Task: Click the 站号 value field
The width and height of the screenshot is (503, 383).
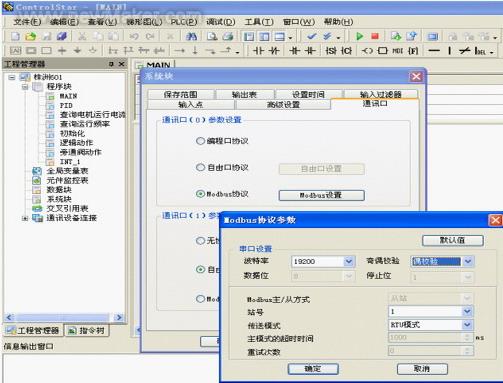Action: click(425, 311)
